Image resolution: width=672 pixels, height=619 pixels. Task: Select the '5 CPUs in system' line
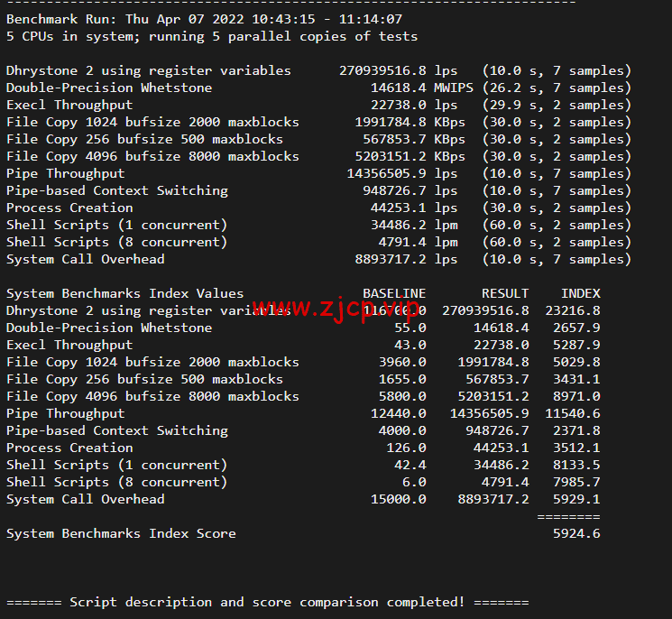(212, 36)
